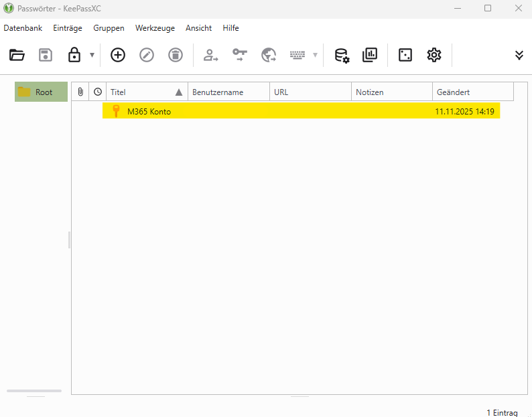This screenshot has width=532, height=417.
Task: Click the edit entry pencil icon
Action: coord(147,55)
